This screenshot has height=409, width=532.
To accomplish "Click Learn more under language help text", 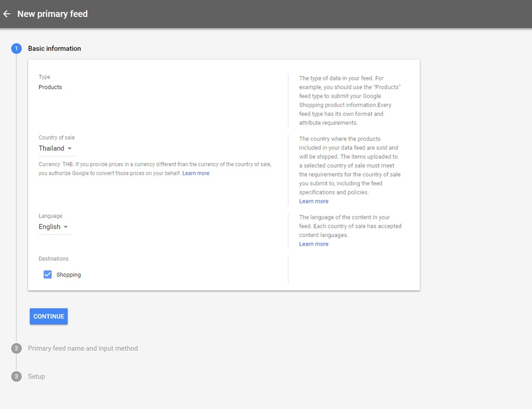I will pos(313,244).
